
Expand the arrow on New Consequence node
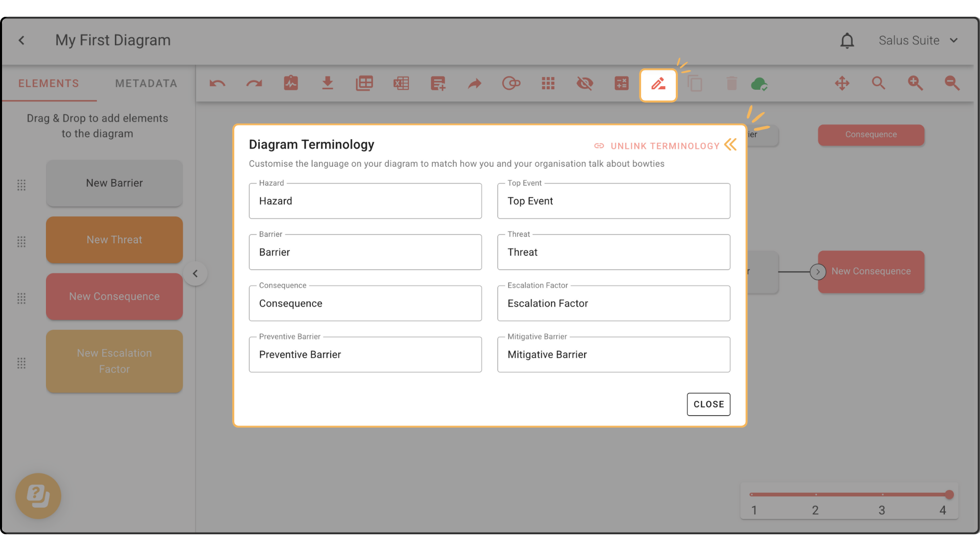pyautogui.click(x=818, y=272)
